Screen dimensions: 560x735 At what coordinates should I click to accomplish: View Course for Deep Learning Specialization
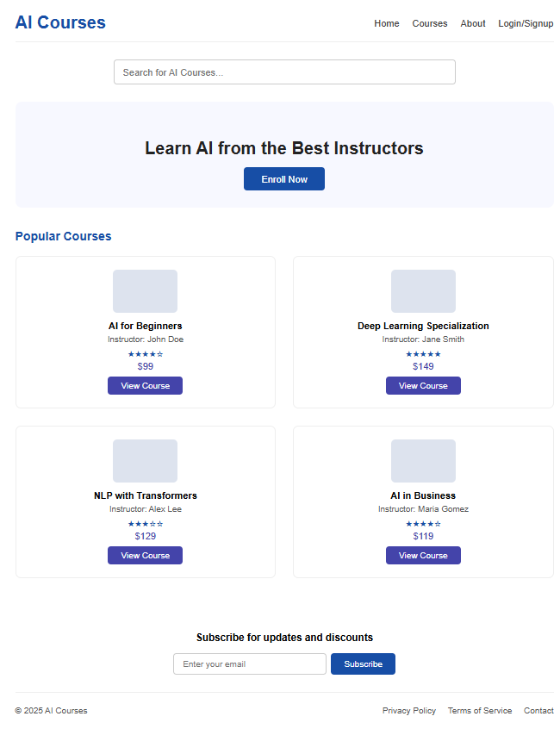coord(423,386)
